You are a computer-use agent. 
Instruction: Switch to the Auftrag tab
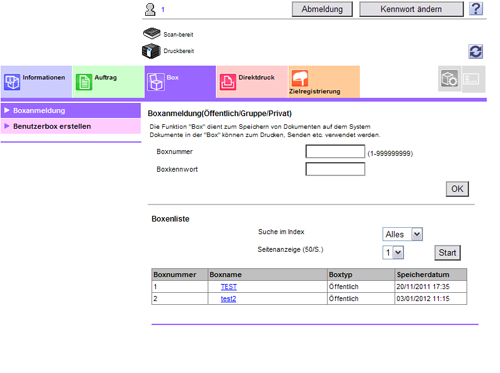click(108, 82)
